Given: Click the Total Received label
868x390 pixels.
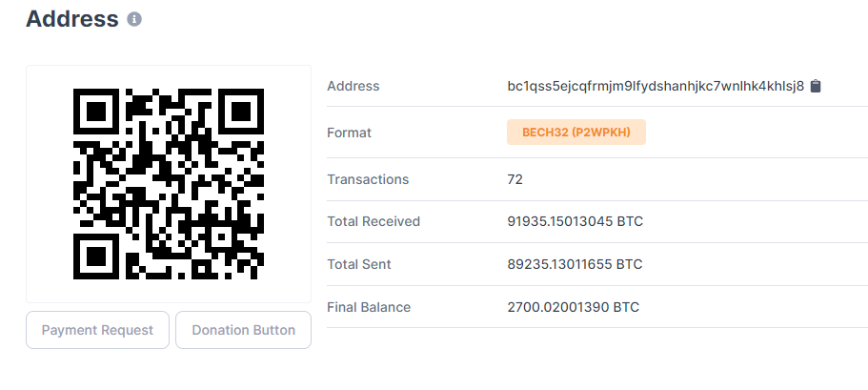Looking at the screenshot, I should tap(373, 221).
